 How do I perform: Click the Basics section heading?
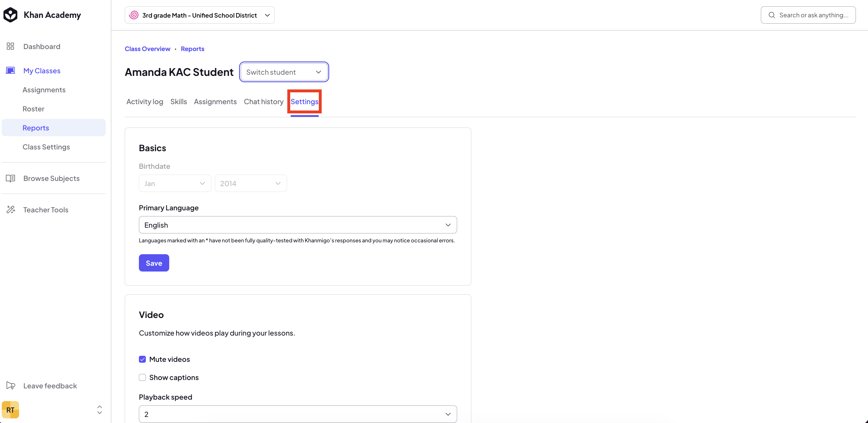pyautogui.click(x=152, y=148)
